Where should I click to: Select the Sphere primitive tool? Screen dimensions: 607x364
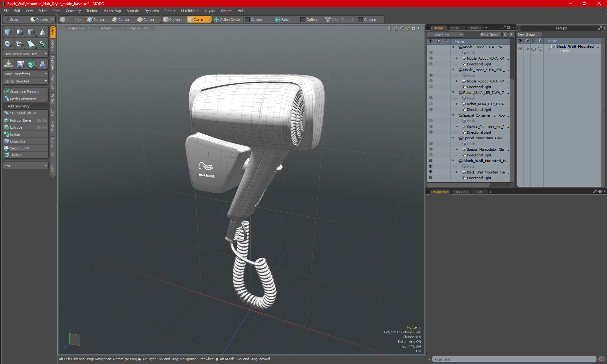coord(20,32)
